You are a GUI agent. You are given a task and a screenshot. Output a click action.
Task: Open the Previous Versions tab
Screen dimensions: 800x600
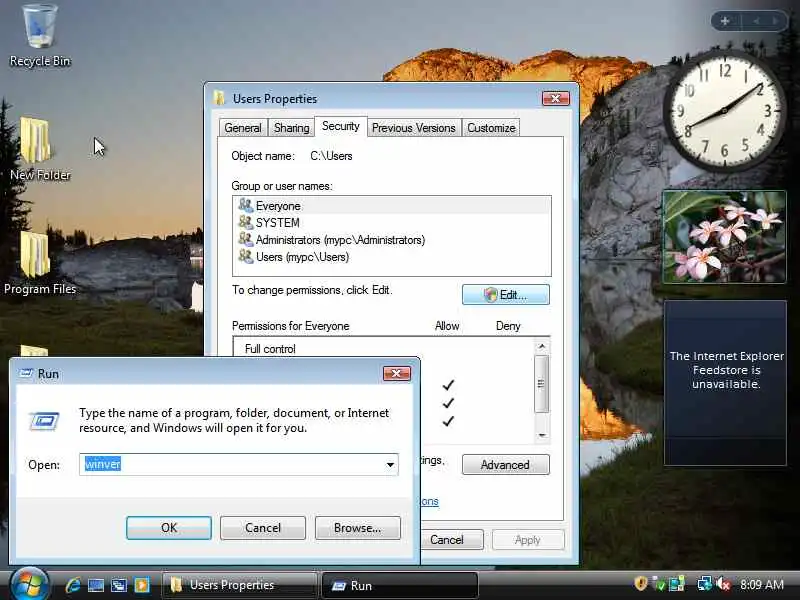pos(414,128)
